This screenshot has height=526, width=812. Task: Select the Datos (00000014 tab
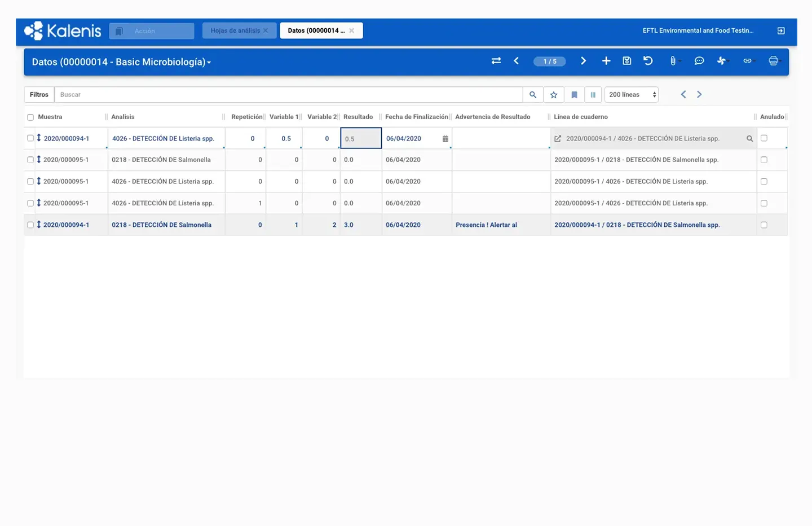(x=316, y=30)
